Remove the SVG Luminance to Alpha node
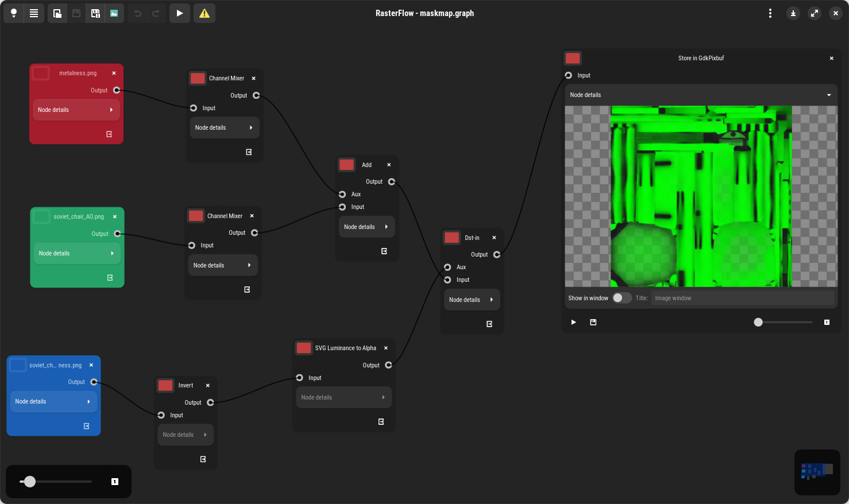This screenshot has width=849, height=504. [x=386, y=348]
